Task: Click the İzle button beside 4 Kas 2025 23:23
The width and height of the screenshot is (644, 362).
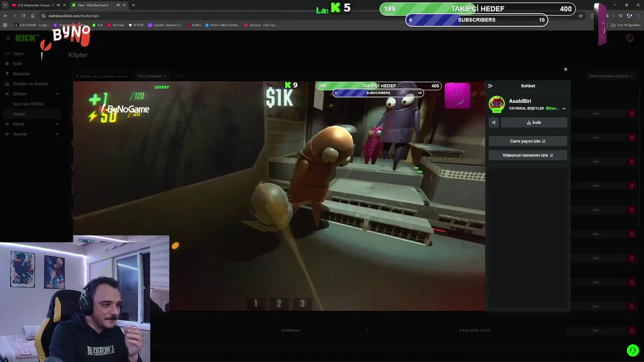Action: click(596, 330)
